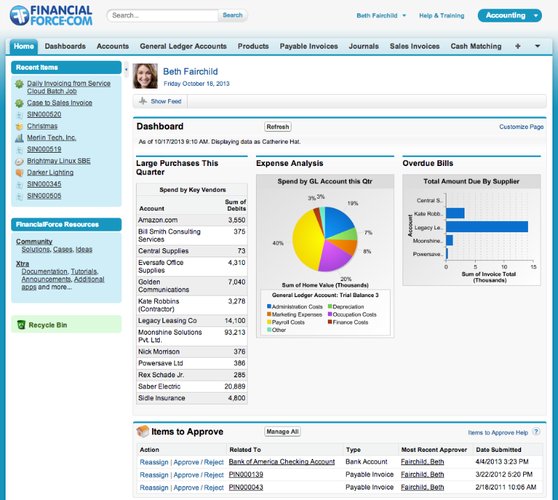558x500 pixels.
Task: Click the Kate Robb.. bar in Overdue Bills
Action: click(455, 213)
